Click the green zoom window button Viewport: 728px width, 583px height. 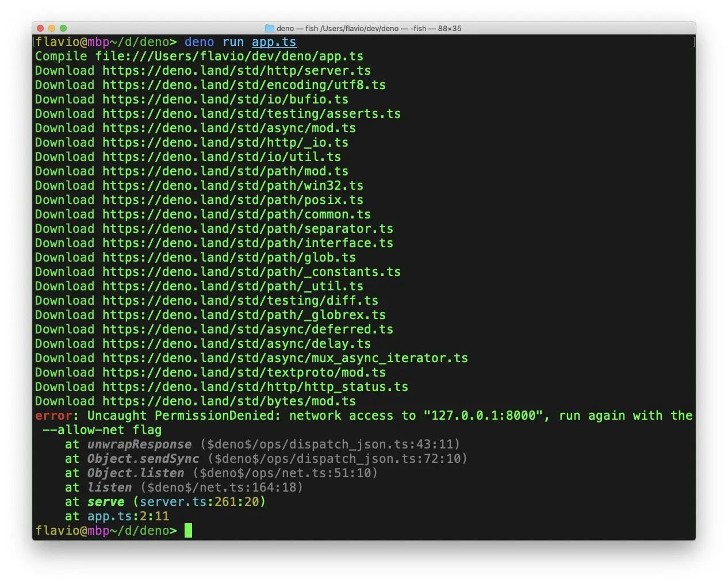pos(63,28)
